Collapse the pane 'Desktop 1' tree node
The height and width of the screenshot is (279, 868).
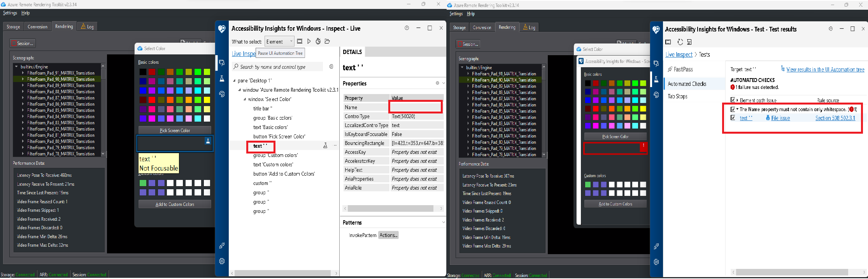[234, 81]
